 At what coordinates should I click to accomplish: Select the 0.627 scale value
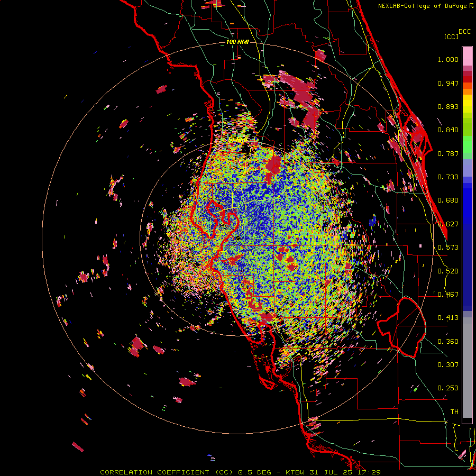click(x=448, y=224)
